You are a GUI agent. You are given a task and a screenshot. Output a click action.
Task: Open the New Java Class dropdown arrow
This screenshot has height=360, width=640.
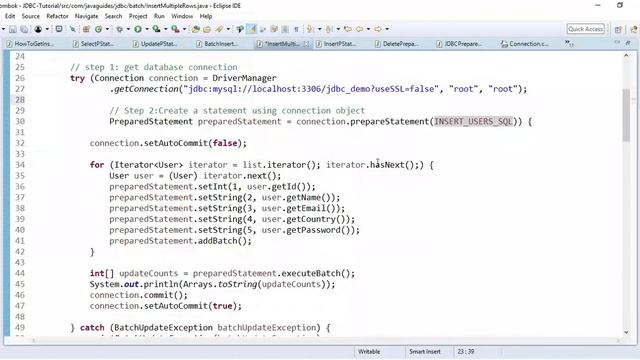[107, 29]
